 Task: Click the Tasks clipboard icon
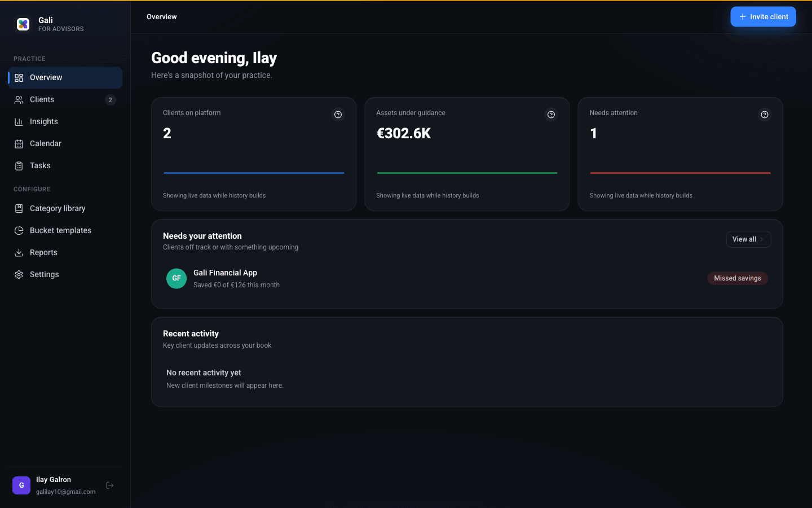tap(19, 166)
